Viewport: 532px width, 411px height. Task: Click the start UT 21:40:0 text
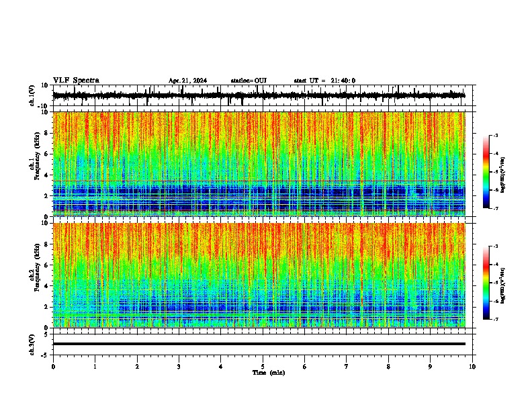tap(324, 81)
